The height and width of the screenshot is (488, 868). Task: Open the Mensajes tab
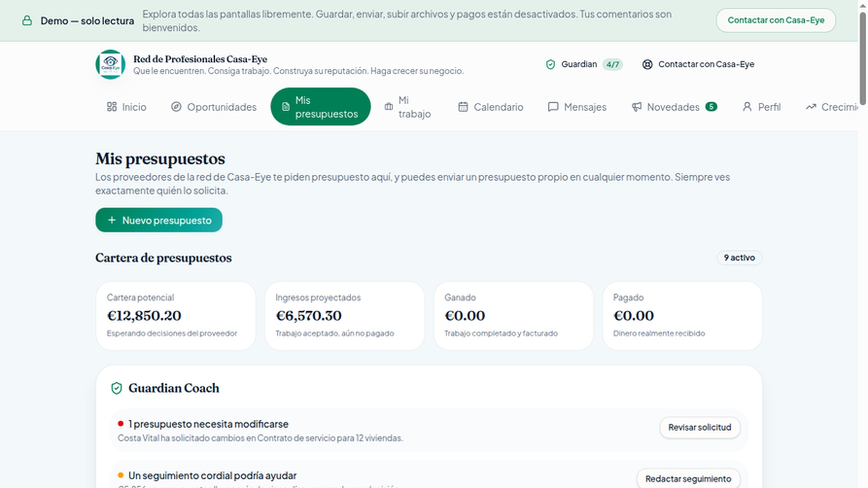click(x=577, y=107)
